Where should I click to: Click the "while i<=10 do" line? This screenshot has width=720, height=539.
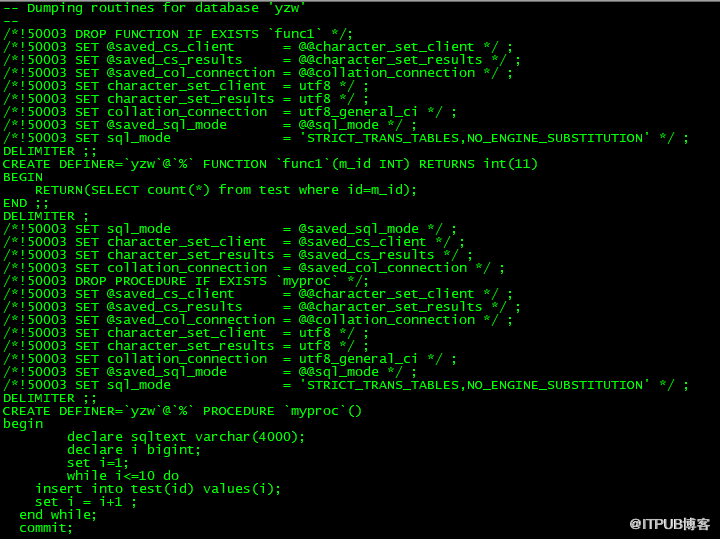coord(122,476)
